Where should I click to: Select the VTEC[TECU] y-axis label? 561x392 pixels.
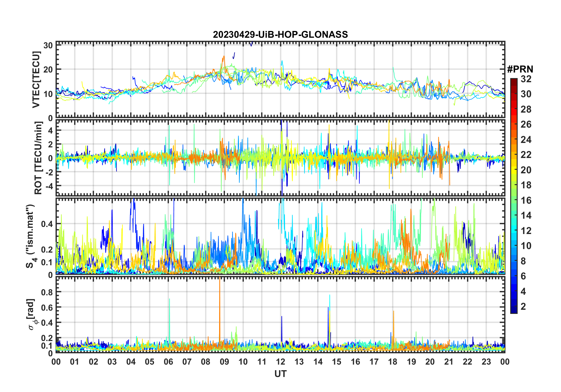36,80
